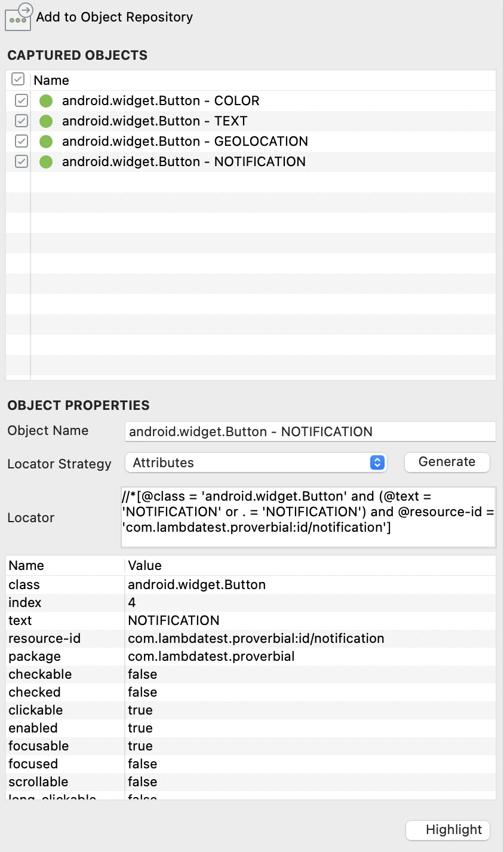Click the Value column header
Screen dimensions: 504x852
coord(145,566)
